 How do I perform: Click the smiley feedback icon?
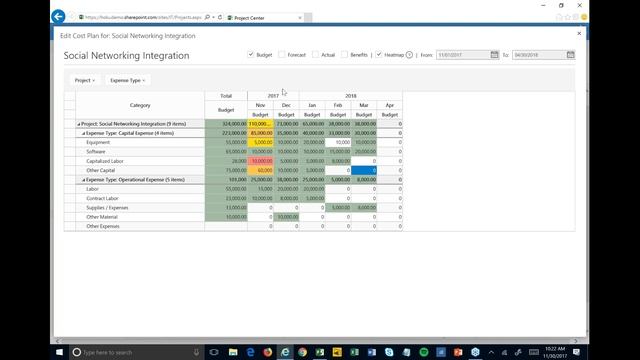pyautogui.click(x=584, y=18)
